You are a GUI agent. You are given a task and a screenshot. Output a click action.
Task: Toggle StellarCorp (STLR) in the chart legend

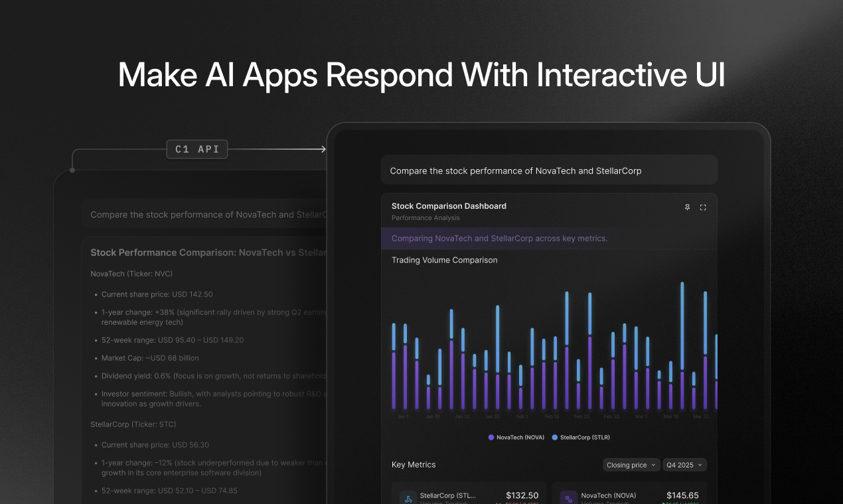coord(584,437)
